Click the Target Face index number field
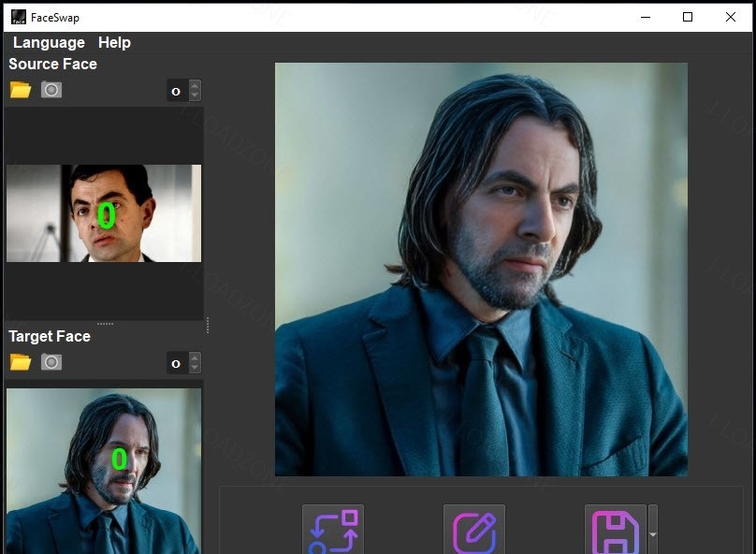Image resolution: width=756 pixels, height=554 pixels. pyautogui.click(x=178, y=363)
